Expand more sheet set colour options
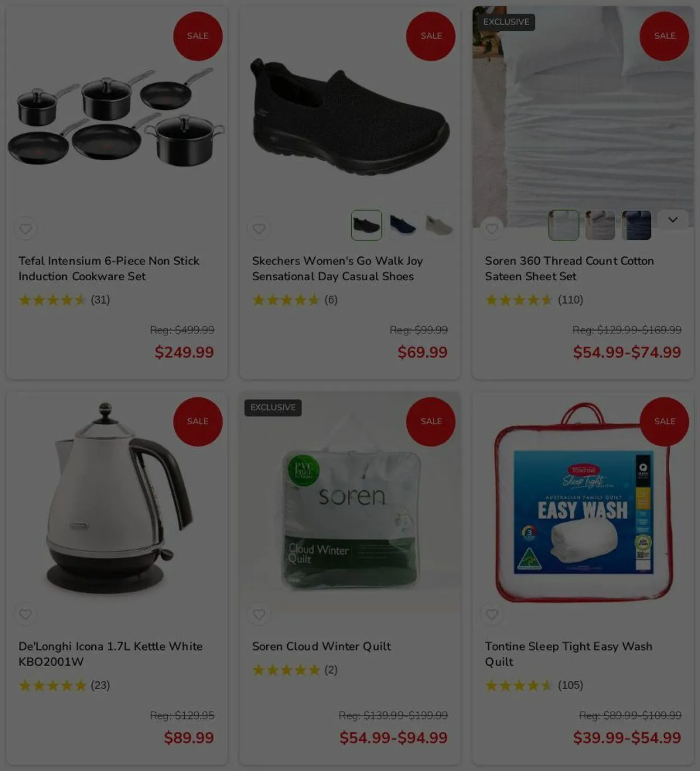 pyautogui.click(x=673, y=220)
